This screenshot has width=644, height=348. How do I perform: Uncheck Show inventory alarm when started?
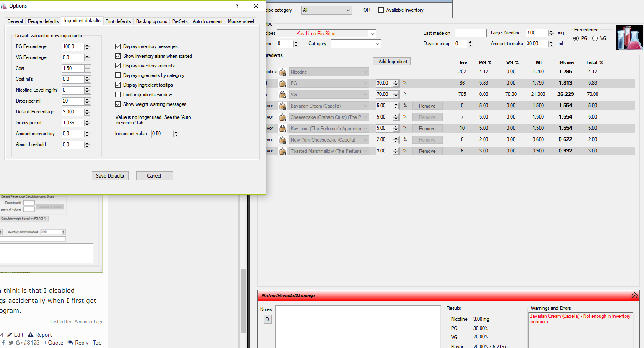(118, 56)
